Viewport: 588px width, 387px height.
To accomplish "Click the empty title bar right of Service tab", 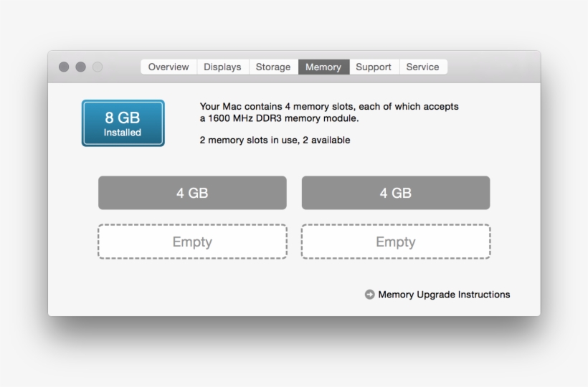I will pos(493,67).
